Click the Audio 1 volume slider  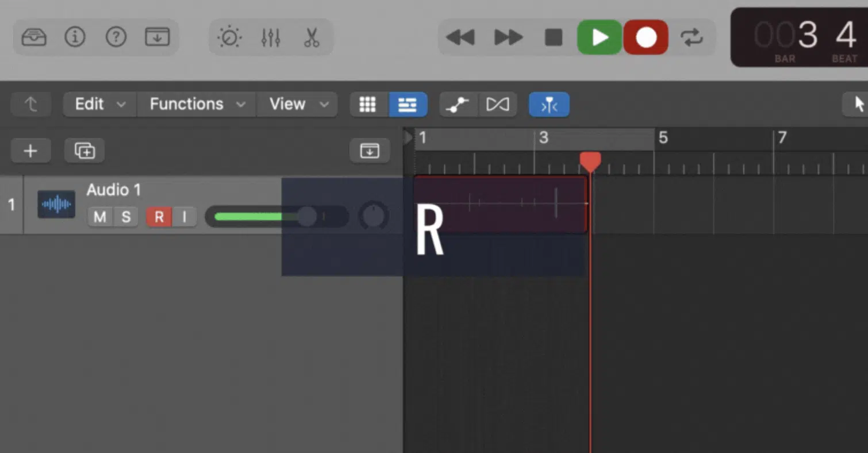tap(276, 217)
